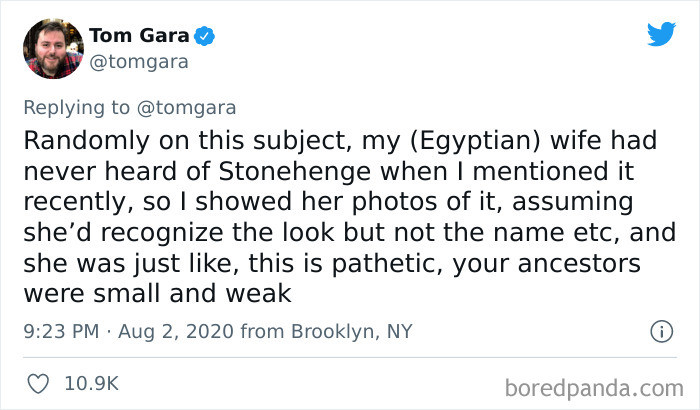Click the display name Tom Gara

(140, 37)
